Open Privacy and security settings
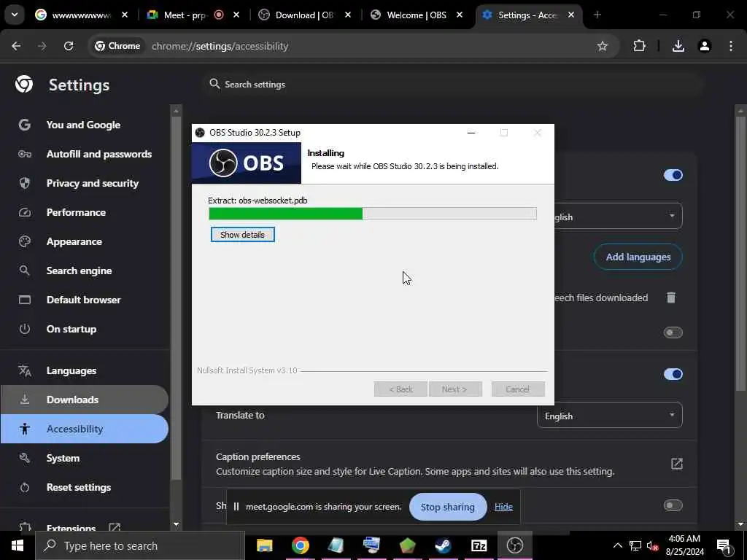This screenshot has height=560, width=747. tap(93, 183)
